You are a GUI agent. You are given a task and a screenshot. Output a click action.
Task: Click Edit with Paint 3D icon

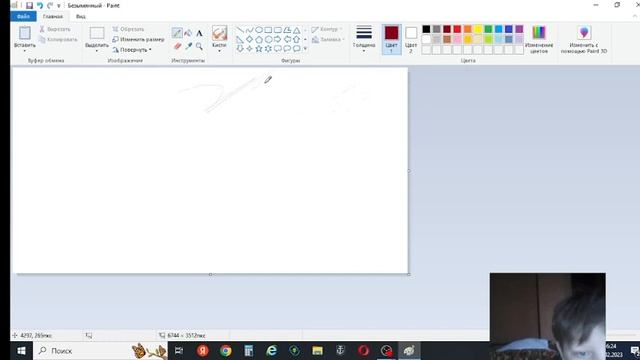[x=584, y=39]
